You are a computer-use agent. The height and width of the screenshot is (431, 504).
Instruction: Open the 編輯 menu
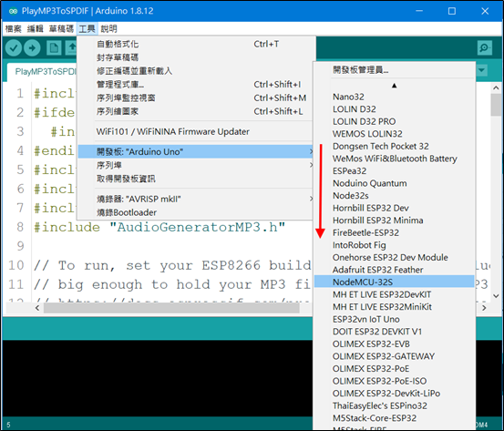[35, 29]
